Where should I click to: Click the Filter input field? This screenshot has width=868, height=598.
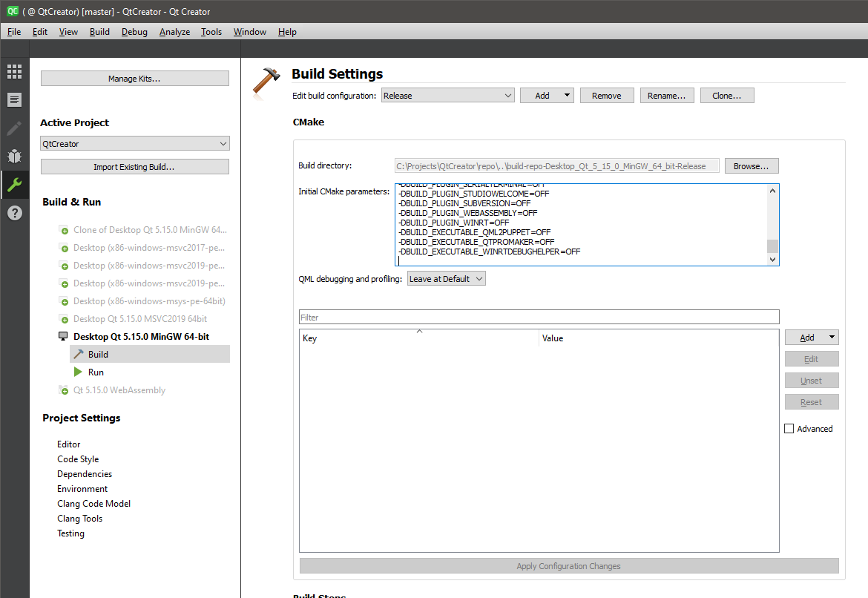pos(539,318)
